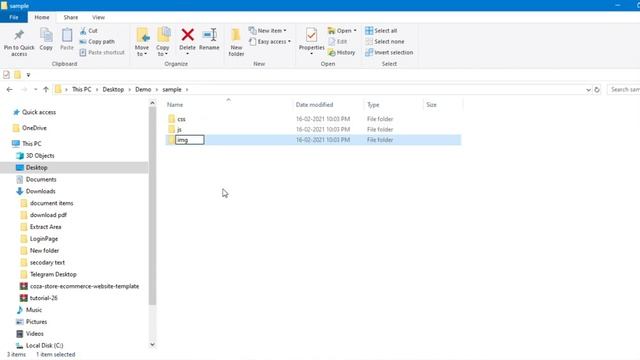Sort by the Type column header
Image resolution: width=640 pixels, height=360 pixels.
(x=393, y=104)
